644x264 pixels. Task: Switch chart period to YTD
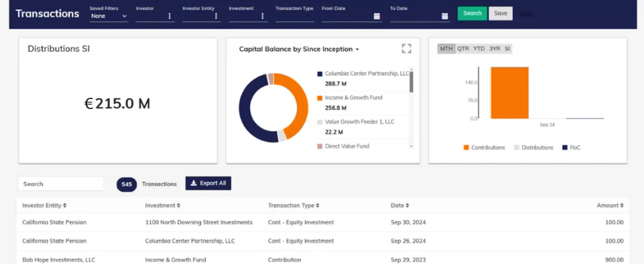coord(479,49)
